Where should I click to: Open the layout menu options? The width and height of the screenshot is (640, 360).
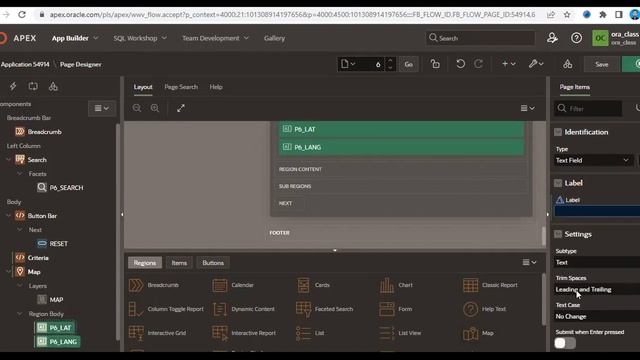(527, 108)
